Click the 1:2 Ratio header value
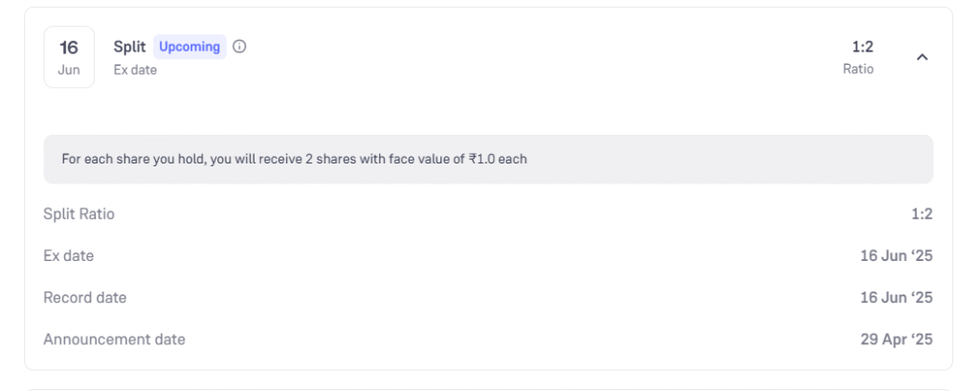980x391 pixels. (862, 47)
